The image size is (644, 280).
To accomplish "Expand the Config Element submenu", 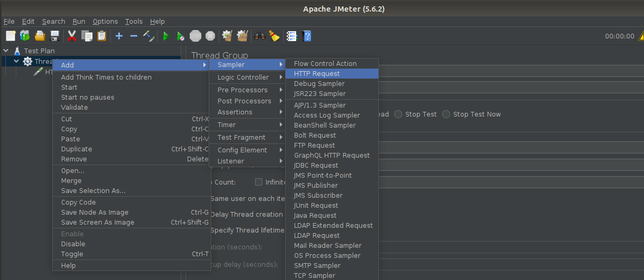I will (x=247, y=150).
